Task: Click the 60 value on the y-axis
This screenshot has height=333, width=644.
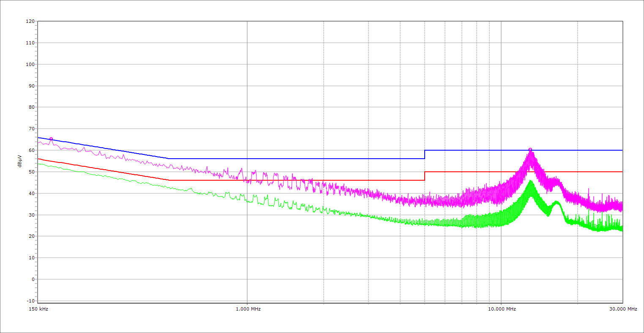Action: (31, 150)
